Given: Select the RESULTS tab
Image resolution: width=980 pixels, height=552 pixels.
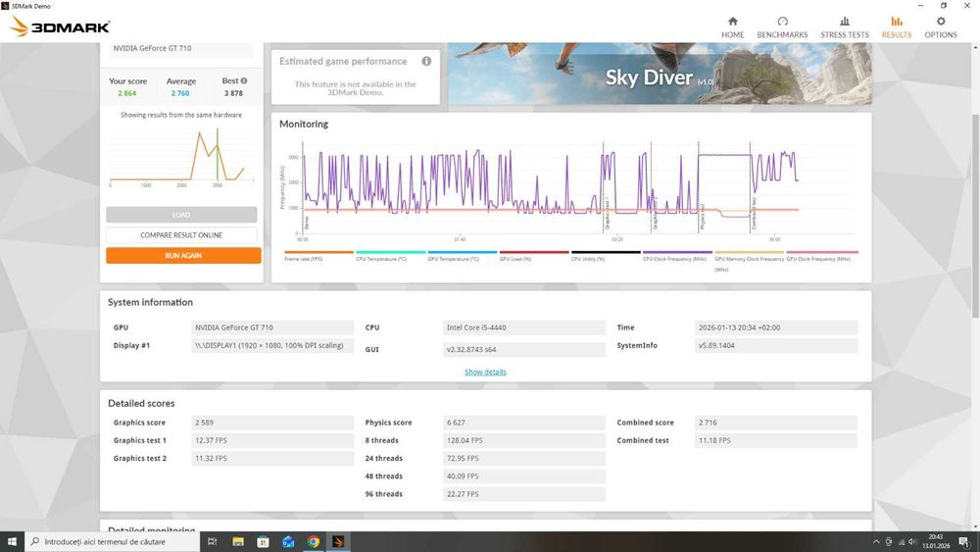Looking at the screenshot, I should tap(897, 27).
